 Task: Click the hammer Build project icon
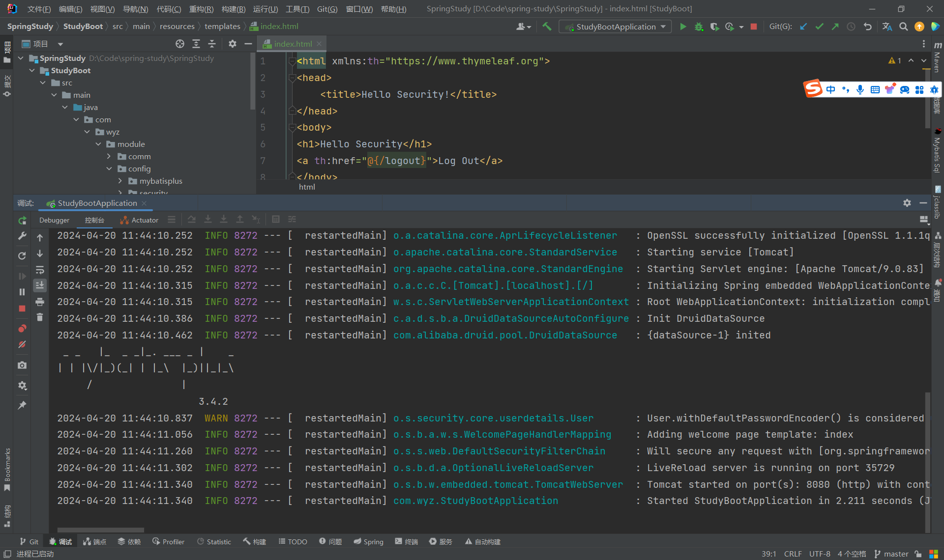547,27
